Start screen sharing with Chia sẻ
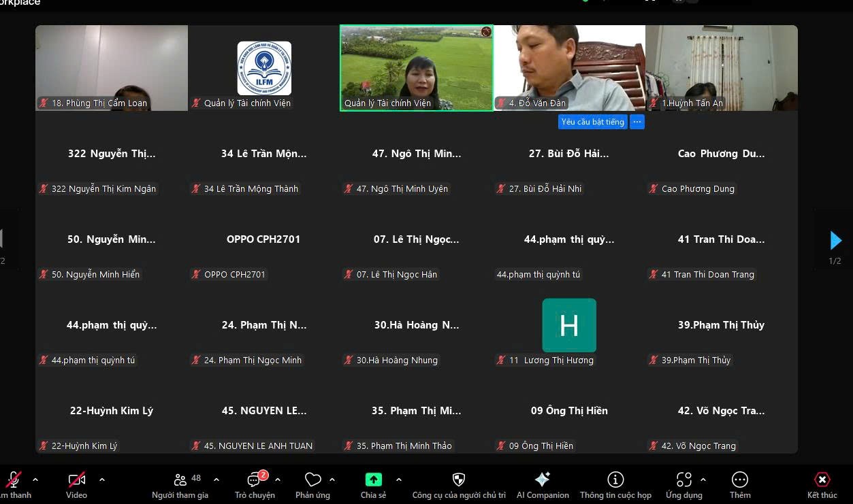The height and width of the screenshot is (504, 853). click(x=373, y=480)
